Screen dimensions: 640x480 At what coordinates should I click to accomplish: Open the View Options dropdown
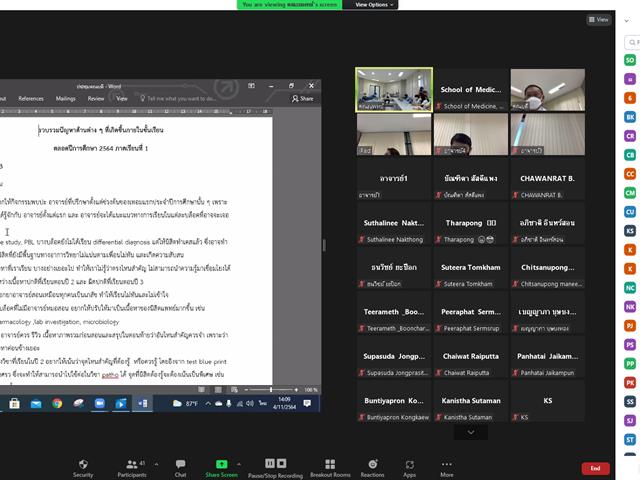373,4
